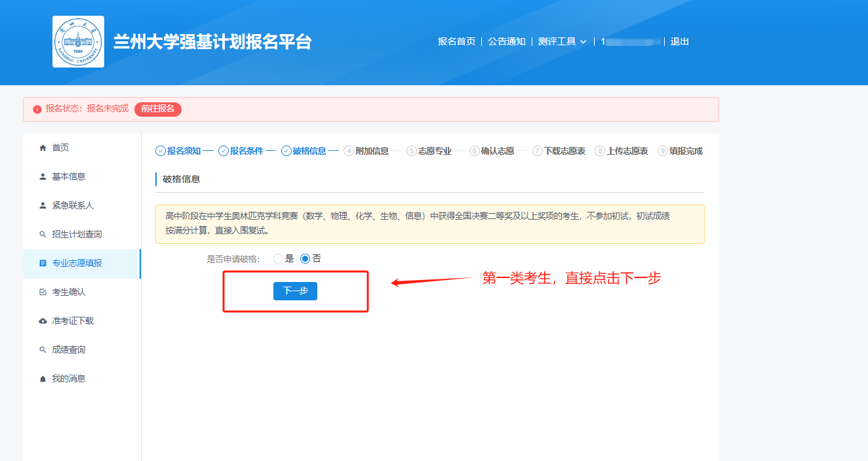Click the 下一步 button

(295, 291)
